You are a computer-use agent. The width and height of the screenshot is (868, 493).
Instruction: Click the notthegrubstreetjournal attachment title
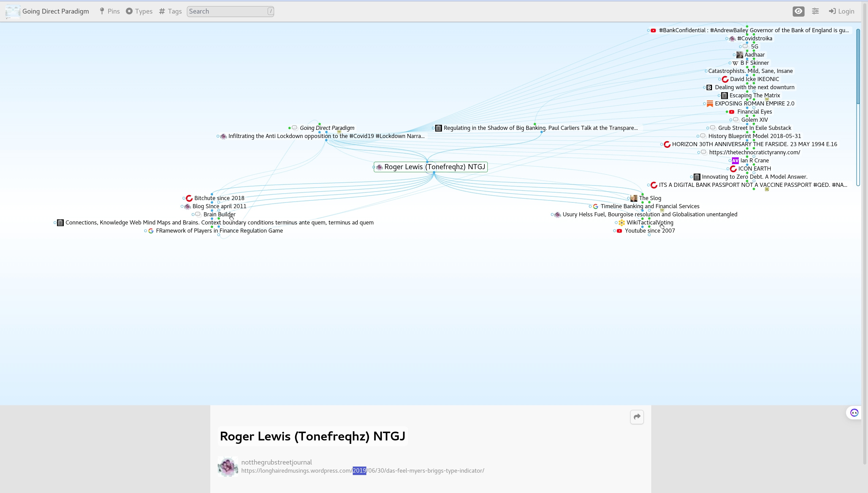tap(276, 462)
